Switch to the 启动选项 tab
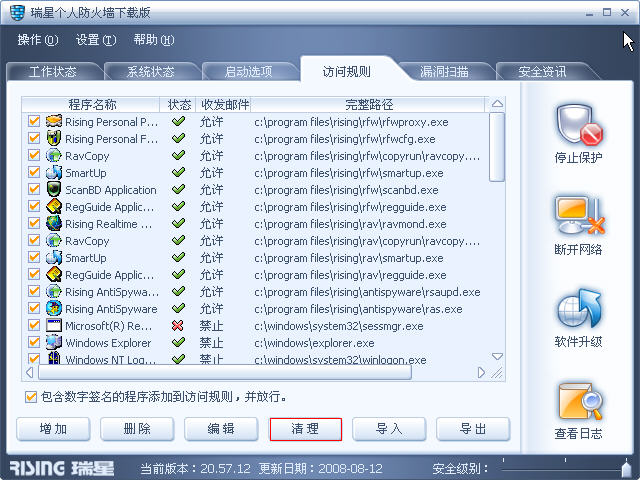 [x=248, y=72]
